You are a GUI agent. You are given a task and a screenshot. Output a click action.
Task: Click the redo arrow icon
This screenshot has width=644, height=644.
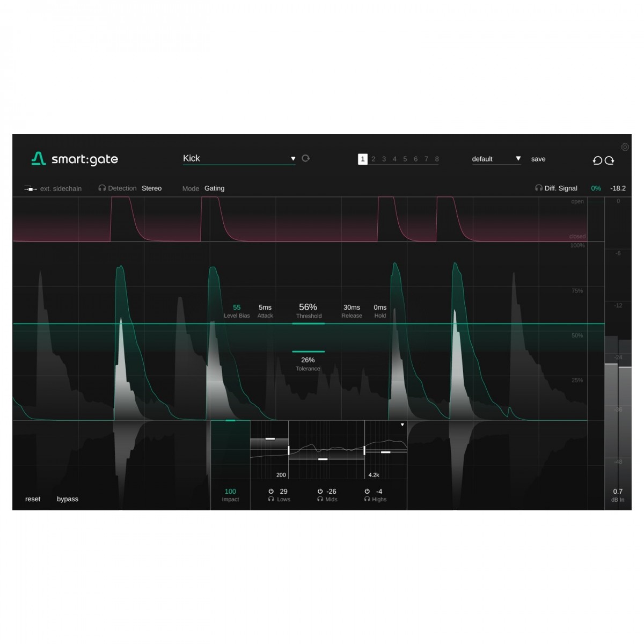(x=610, y=160)
